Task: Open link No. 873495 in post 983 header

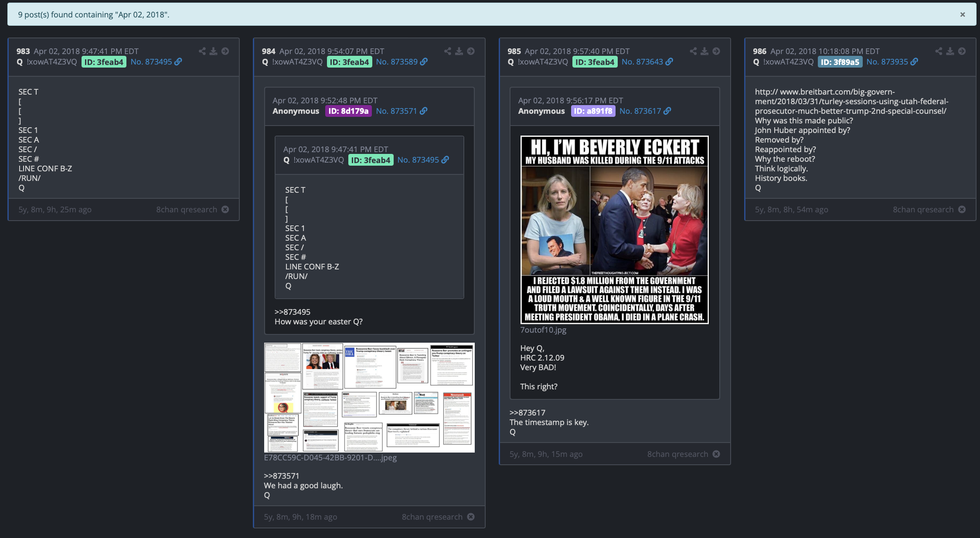Action: pyautogui.click(x=156, y=62)
